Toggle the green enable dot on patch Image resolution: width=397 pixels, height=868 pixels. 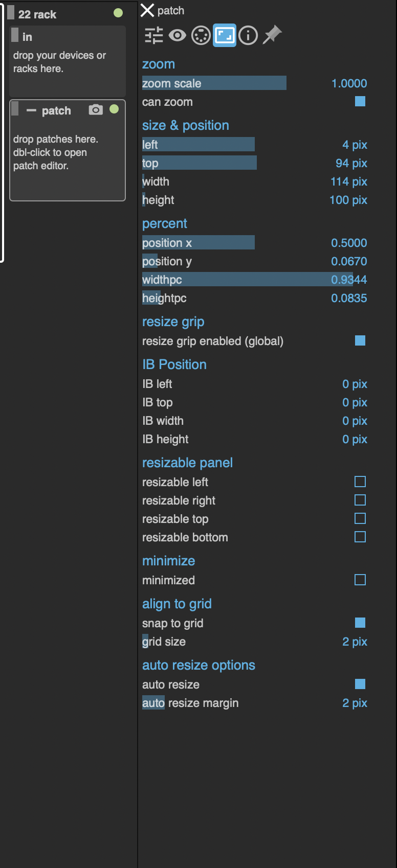point(114,109)
